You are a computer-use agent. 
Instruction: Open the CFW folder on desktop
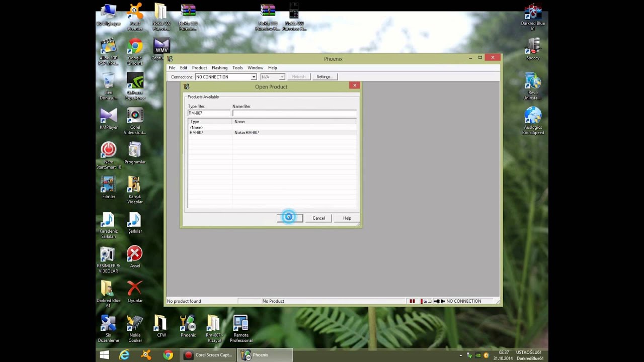coord(161,326)
